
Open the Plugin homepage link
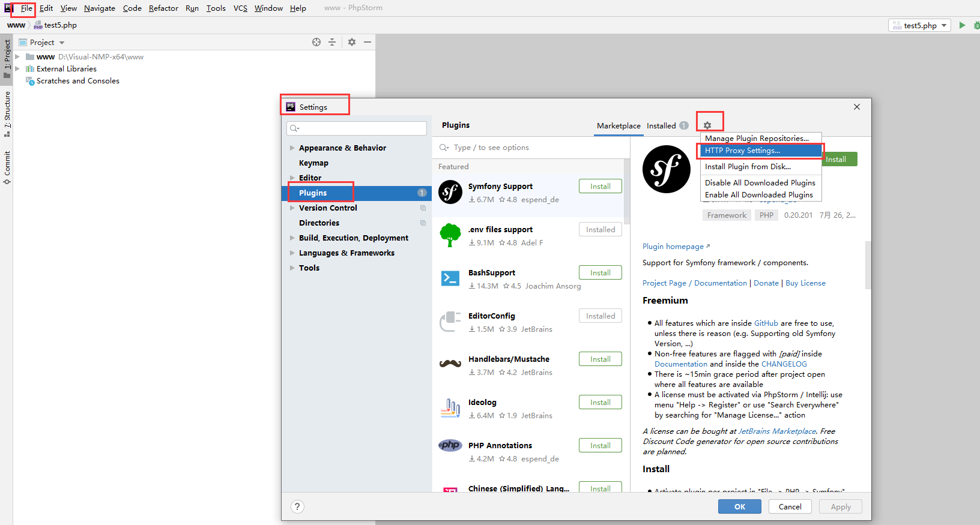(x=673, y=247)
